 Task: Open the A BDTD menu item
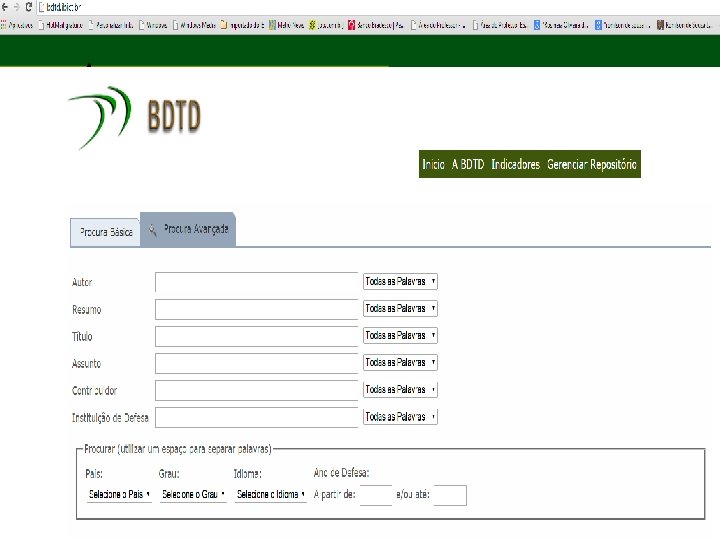click(468, 164)
